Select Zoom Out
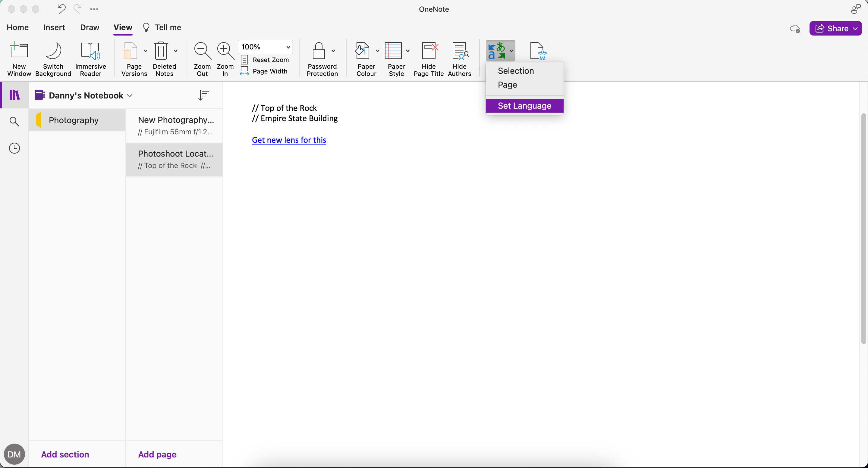 pyautogui.click(x=202, y=59)
